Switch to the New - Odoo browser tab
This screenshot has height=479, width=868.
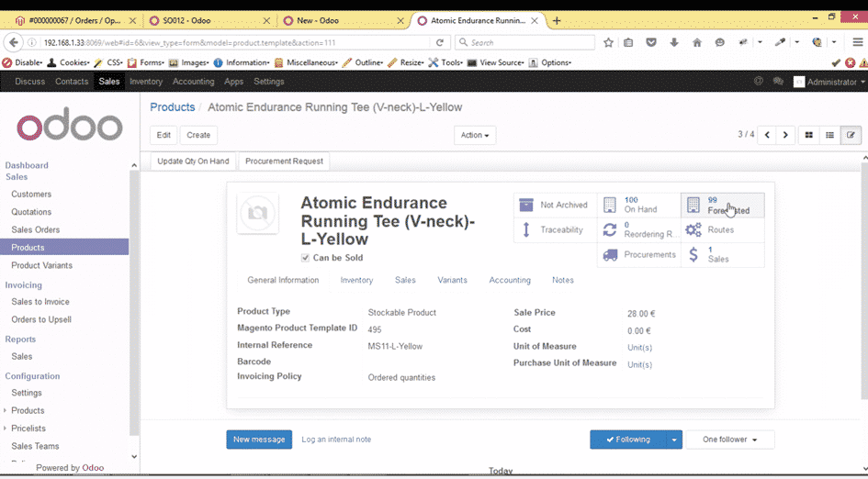pyautogui.click(x=344, y=20)
